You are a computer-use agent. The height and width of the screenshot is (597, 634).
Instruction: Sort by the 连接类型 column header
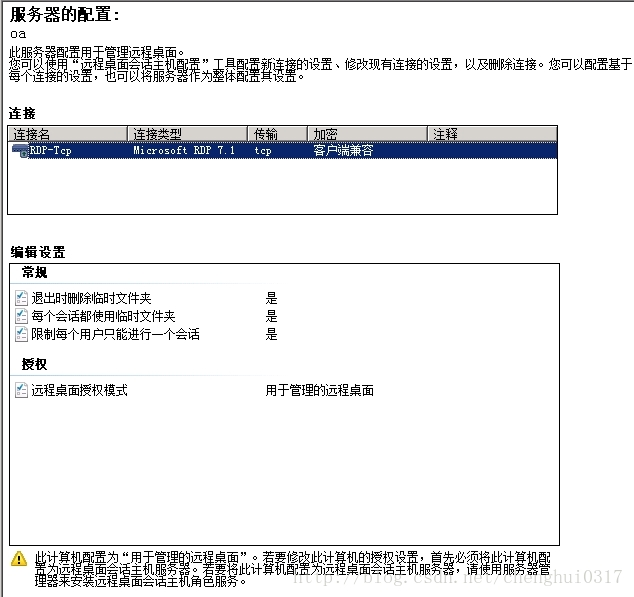[187, 133]
